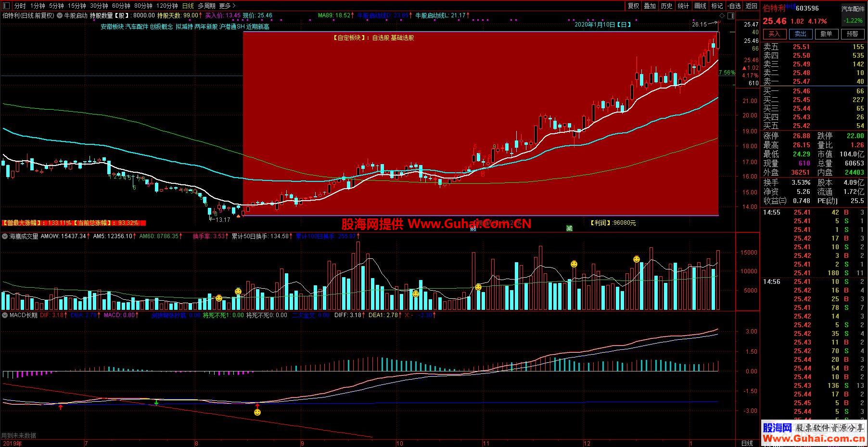The width and height of the screenshot is (868, 447).
Task: Open 历史 history view
Action: click(x=666, y=6)
